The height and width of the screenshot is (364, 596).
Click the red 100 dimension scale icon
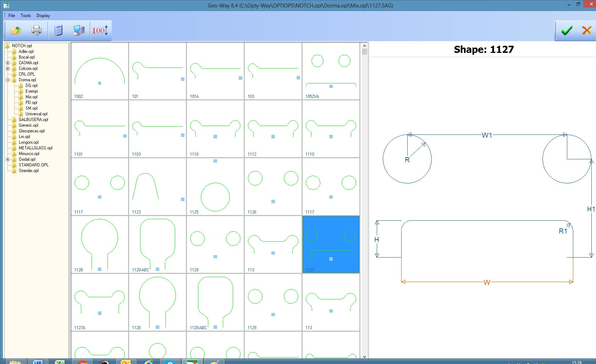tap(100, 31)
